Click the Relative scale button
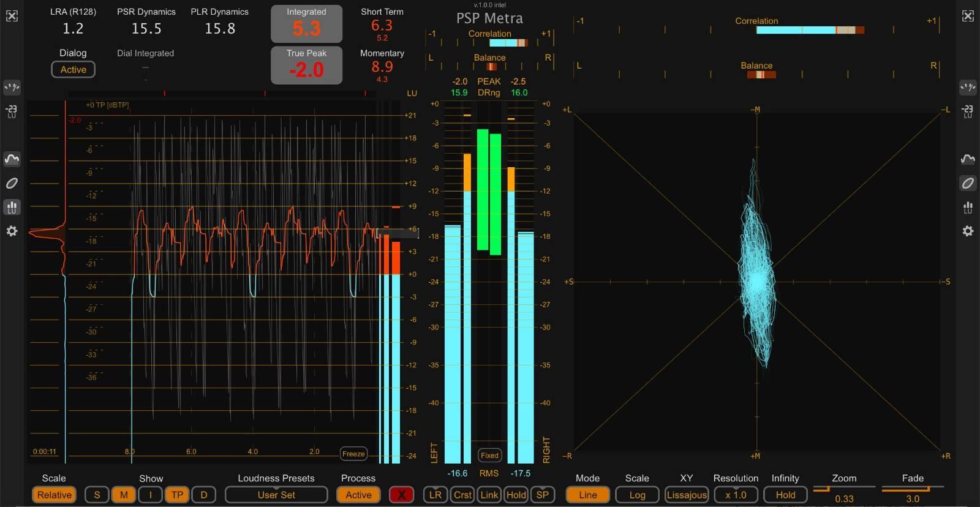Viewport: 980px width, 507px height. point(54,495)
